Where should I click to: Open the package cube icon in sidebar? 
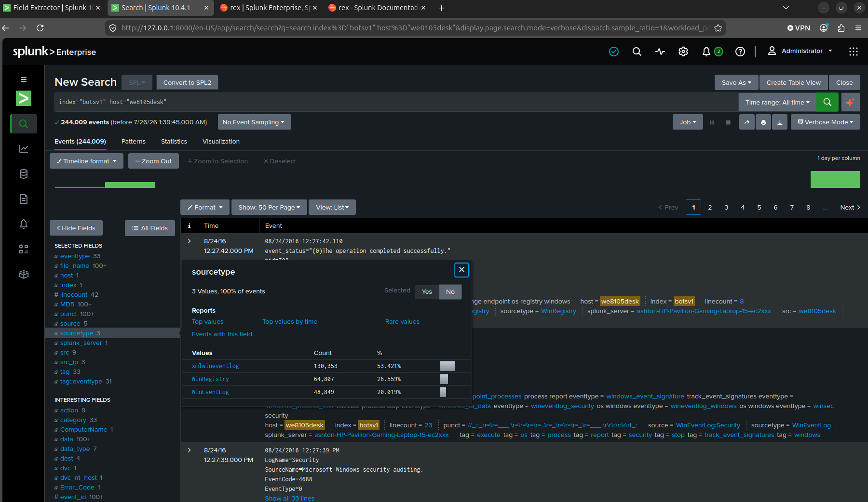pos(23,274)
